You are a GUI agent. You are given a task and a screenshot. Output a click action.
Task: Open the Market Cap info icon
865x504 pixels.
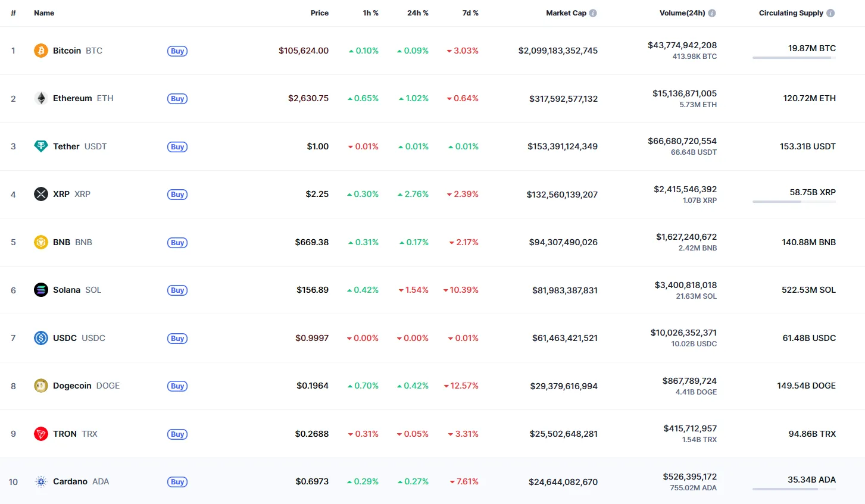point(593,13)
